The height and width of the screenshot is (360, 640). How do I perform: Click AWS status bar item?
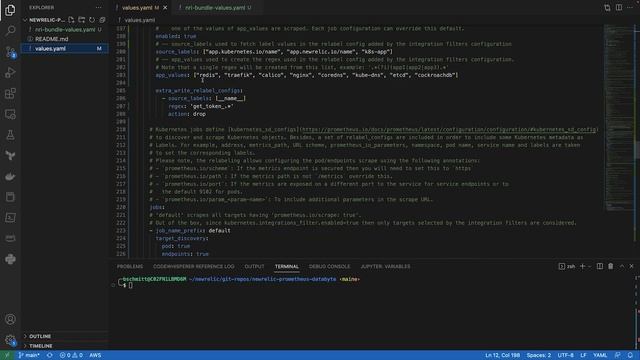[95, 355]
